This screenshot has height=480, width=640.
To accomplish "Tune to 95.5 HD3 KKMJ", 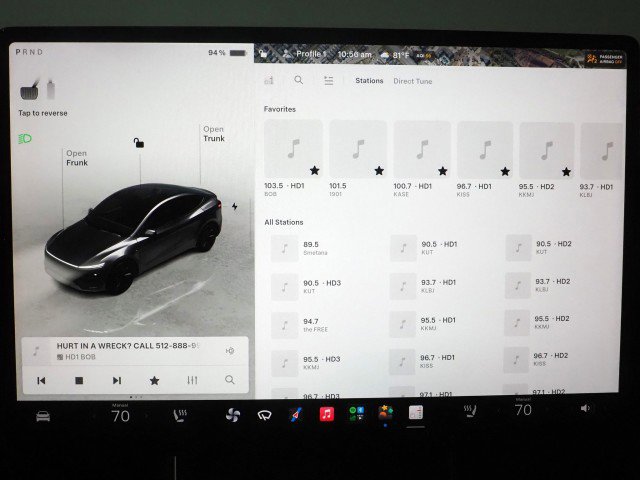I will 307,362.
